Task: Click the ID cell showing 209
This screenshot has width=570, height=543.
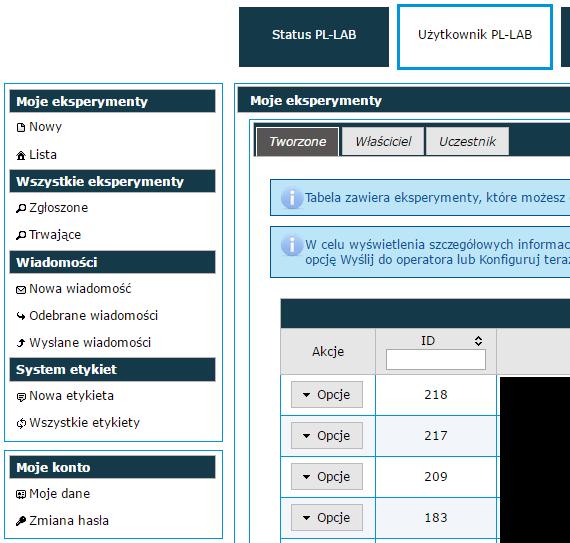Action: (x=436, y=477)
